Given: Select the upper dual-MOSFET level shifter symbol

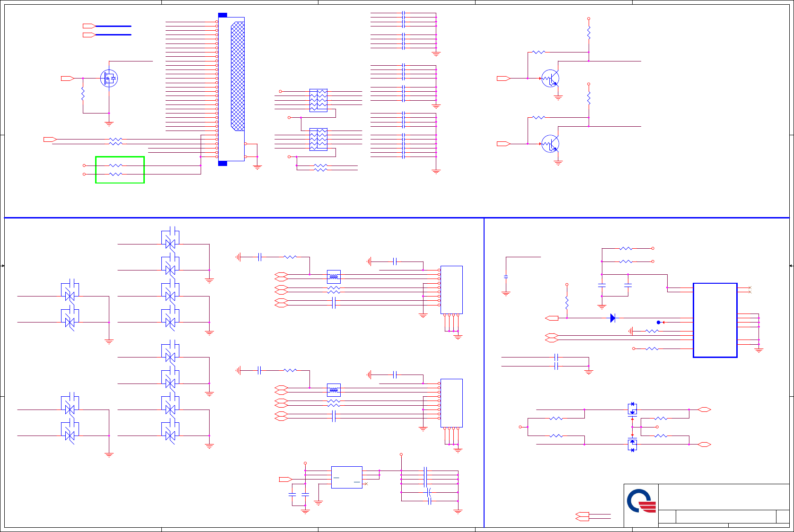Looking at the screenshot, I should (x=632, y=409).
